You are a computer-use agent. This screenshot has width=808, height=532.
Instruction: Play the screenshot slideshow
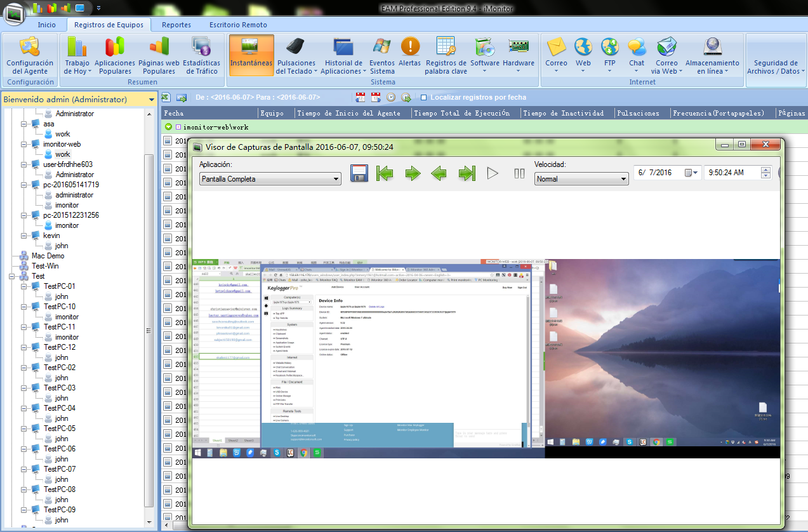tap(493, 173)
